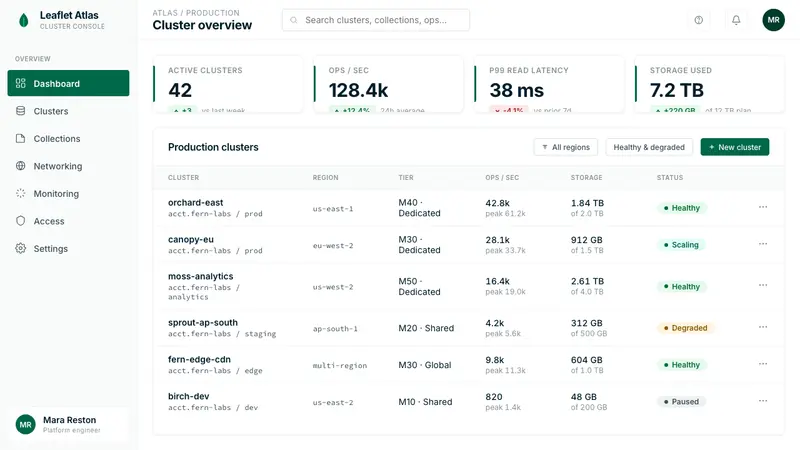Screen dimensions: 800x450
Task: Open Healthy & degraded status filter
Action: [x=649, y=147]
